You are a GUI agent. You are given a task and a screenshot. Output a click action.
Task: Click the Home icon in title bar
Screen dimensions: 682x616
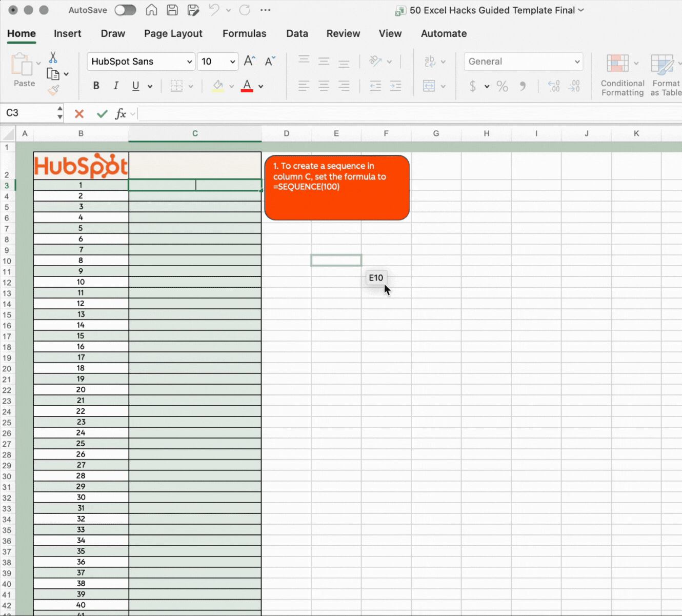click(151, 10)
